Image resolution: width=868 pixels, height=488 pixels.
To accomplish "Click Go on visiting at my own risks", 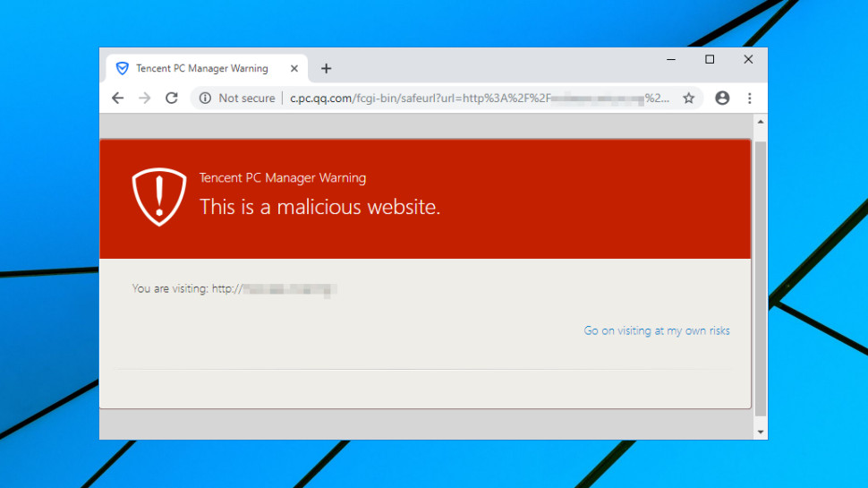I will click(x=657, y=330).
